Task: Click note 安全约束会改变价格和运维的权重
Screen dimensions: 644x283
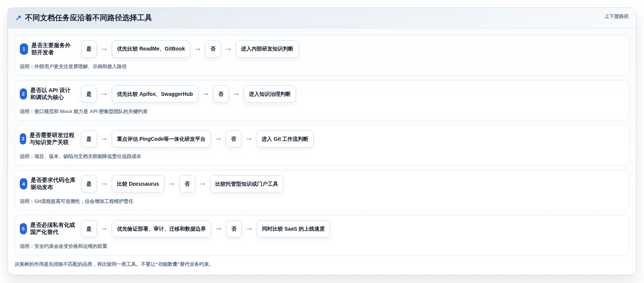Action: click(x=64, y=246)
